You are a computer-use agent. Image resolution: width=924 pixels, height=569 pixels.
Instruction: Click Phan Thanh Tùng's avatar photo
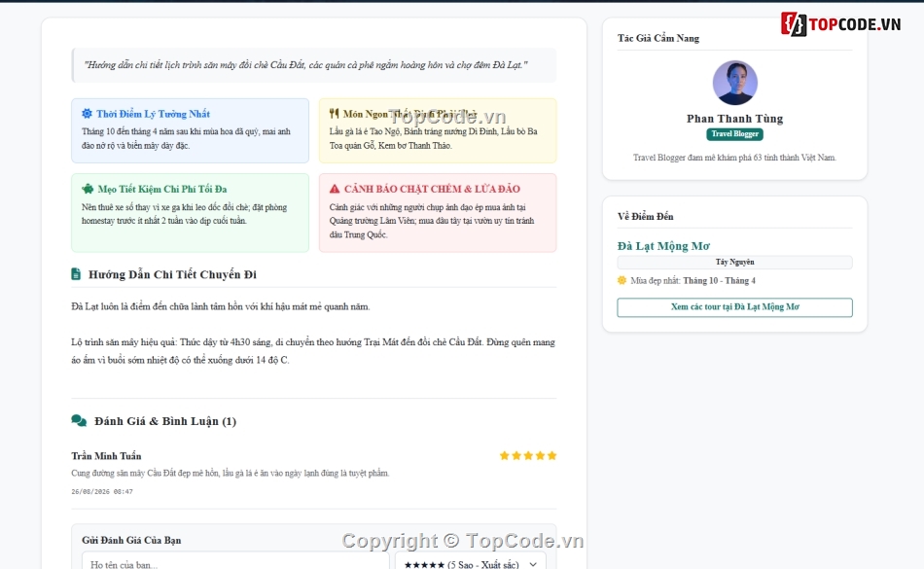[735, 83]
